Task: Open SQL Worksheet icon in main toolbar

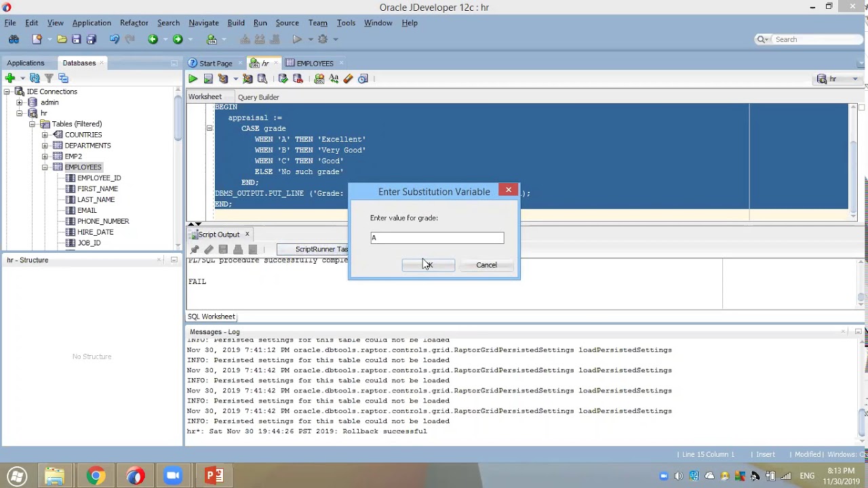Action: pos(212,39)
